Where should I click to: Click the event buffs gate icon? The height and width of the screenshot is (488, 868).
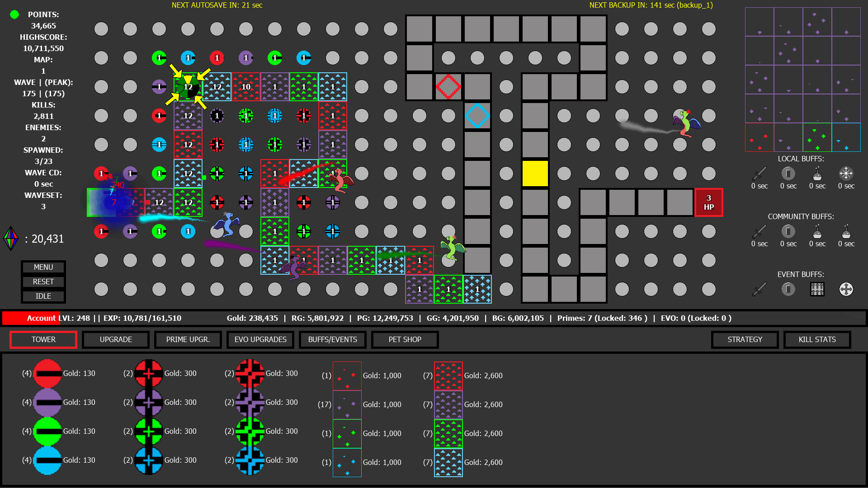817,289
